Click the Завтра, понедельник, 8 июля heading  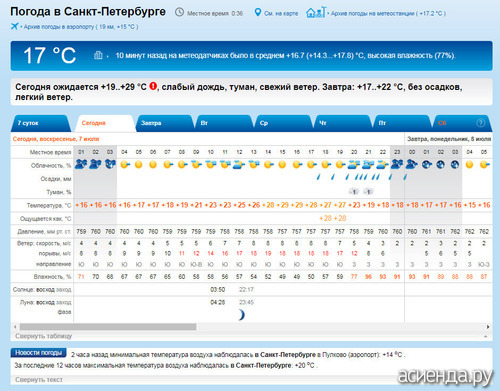coord(449,139)
